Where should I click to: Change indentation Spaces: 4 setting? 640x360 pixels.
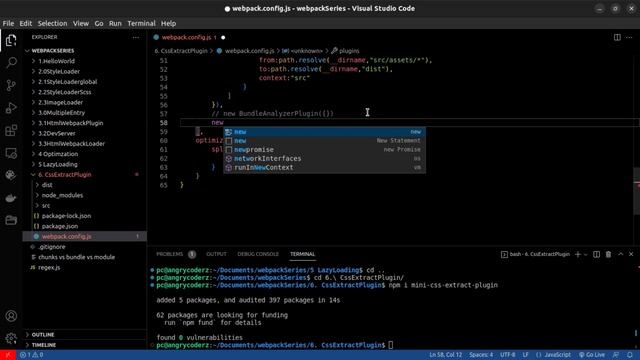[480, 355]
